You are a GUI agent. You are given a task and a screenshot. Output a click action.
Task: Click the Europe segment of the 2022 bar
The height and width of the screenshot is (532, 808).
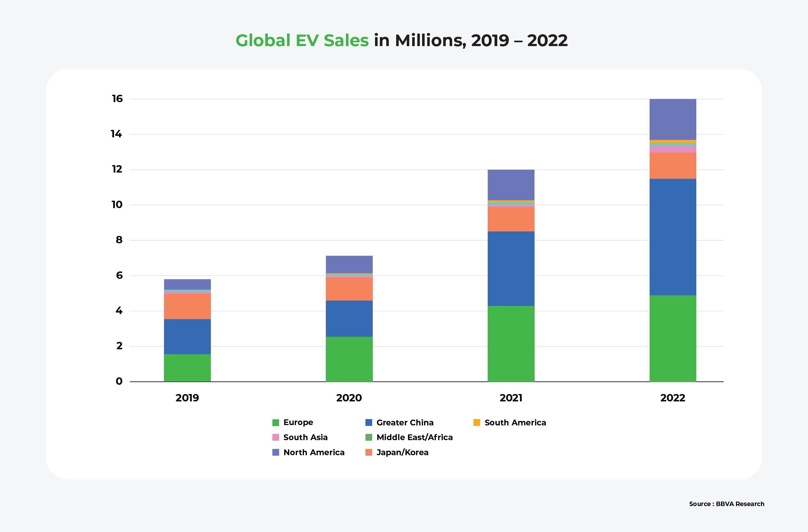(673, 338)
